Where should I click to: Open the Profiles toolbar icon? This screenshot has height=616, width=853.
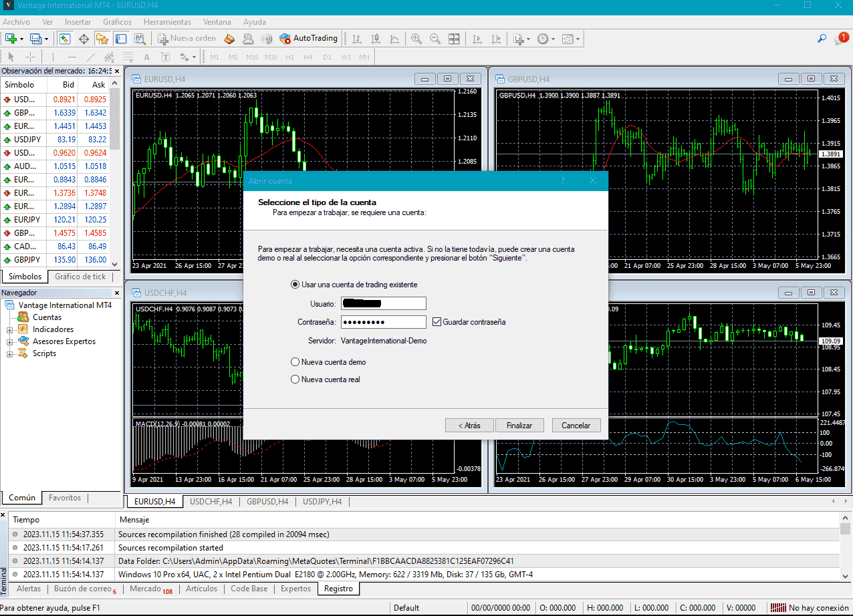35,39
